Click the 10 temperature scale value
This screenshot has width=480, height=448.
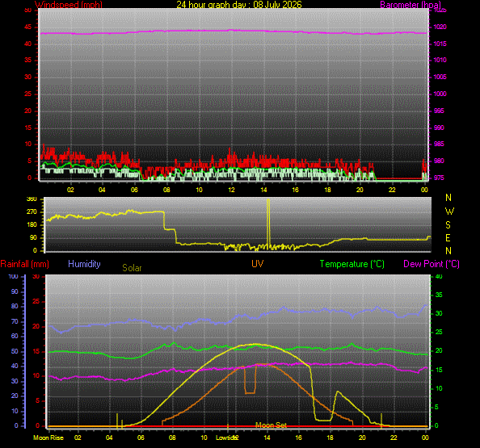439,389
